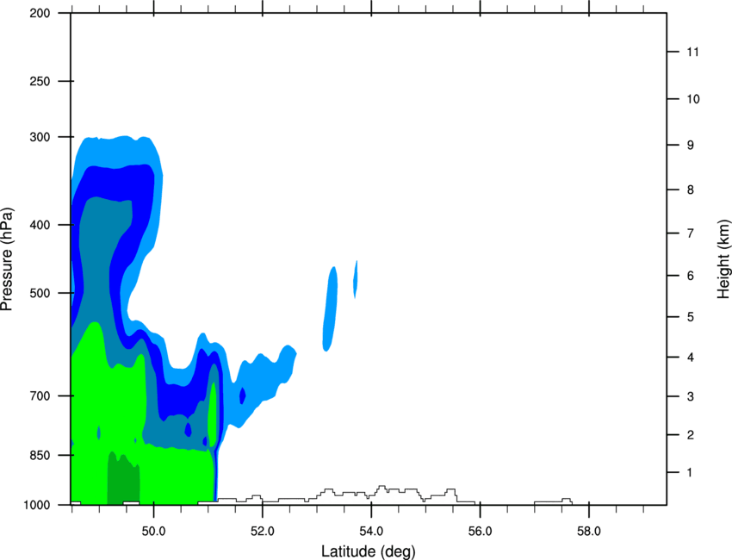Pick the 6 km height label
The width and height of the screenshot is (732, 560).
tap(691, 276)
